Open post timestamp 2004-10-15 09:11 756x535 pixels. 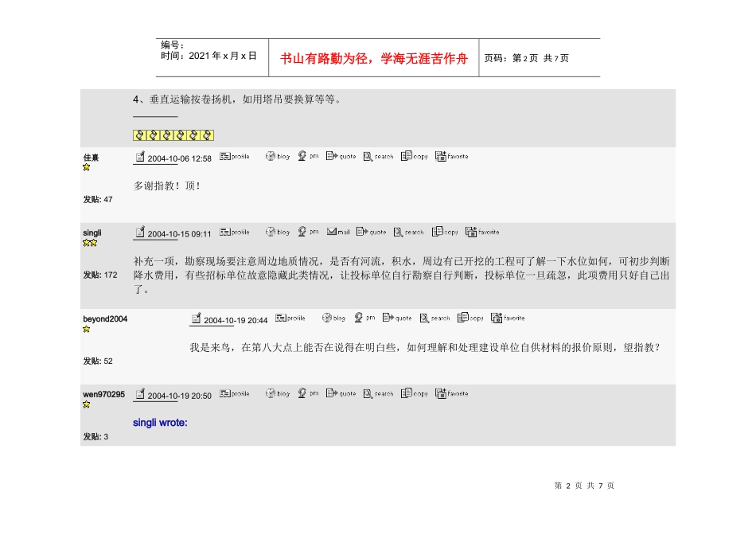pyautogui.click(x=179, y=234)
